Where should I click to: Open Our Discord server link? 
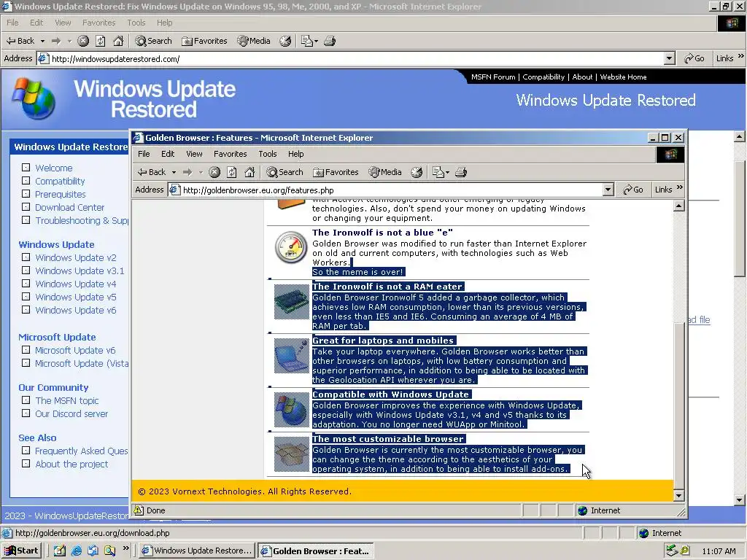71,414
